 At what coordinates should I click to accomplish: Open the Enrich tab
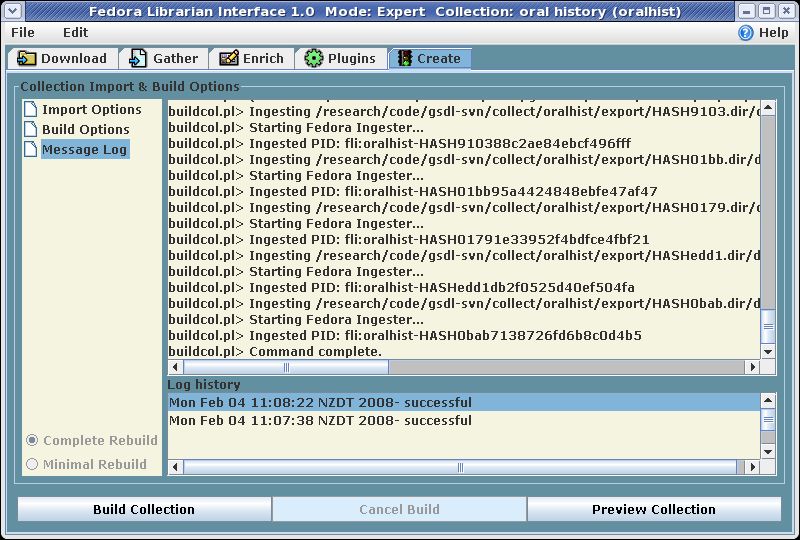[x=251, y=59]
